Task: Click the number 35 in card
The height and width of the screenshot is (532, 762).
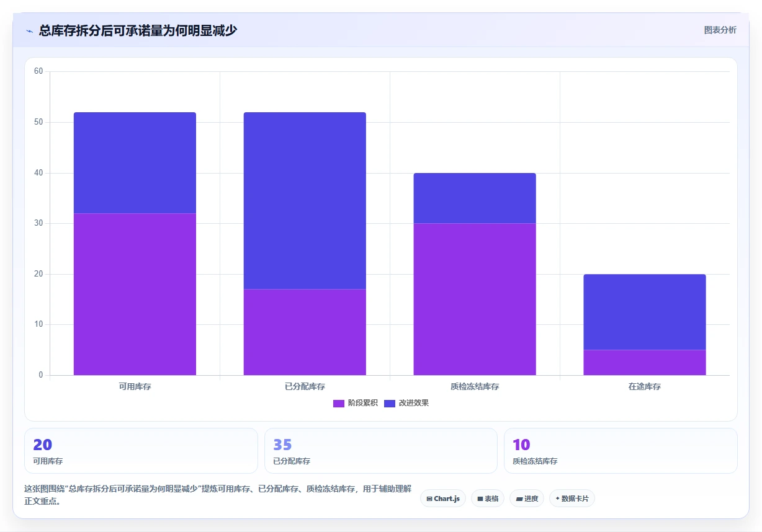Action: (282, 445)
